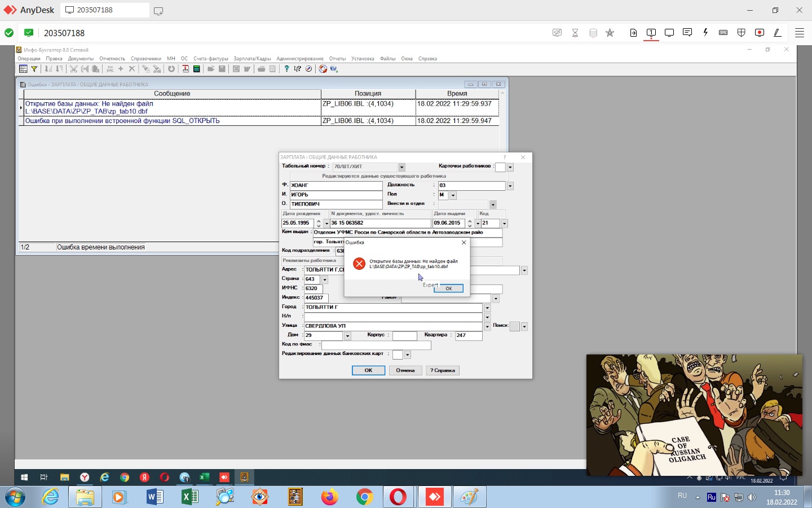Click birth date spinner control
The width and height of the screenshot is (812, 508).
click(x=319, y=224)
